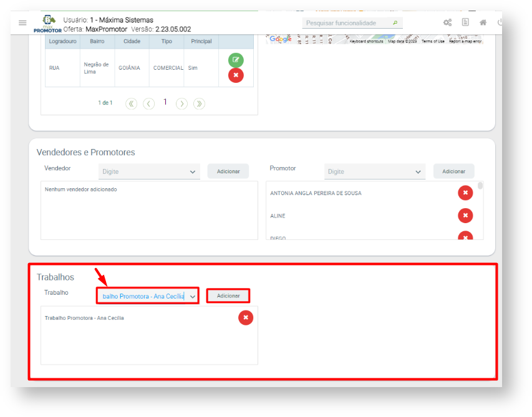Click the Cidade column header
Image resolution: width=532 pixels, height=417 pixels.
point(132,41)
